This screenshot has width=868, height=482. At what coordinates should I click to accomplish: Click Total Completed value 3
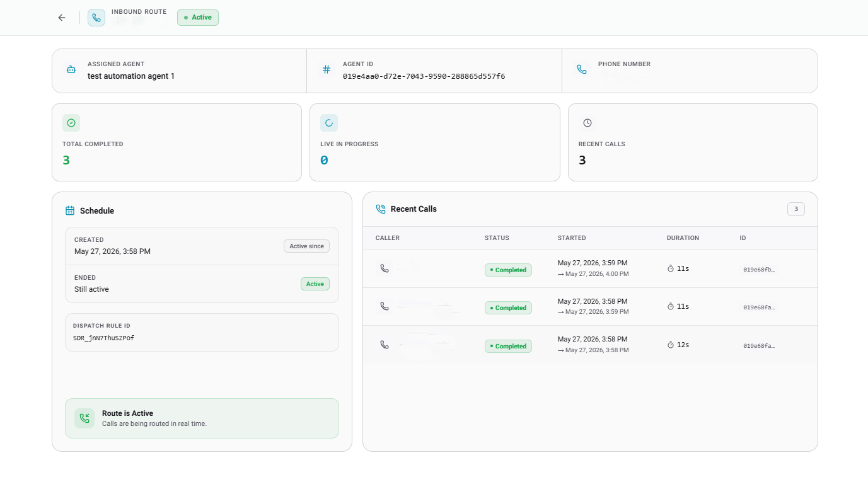pyautogui.click(x=66, y=160)
